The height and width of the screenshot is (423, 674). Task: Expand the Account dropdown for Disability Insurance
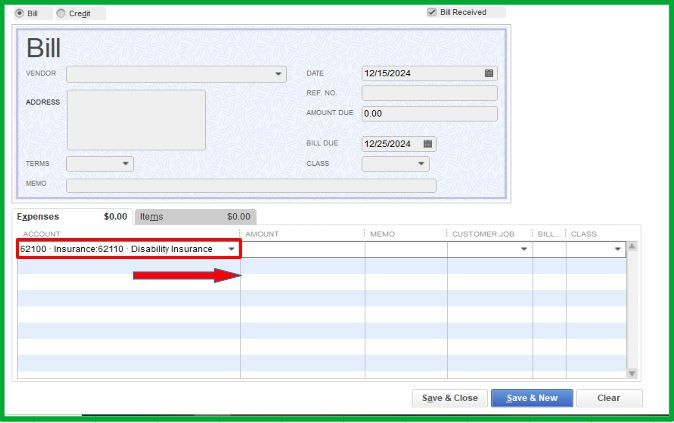click(231, 249)
